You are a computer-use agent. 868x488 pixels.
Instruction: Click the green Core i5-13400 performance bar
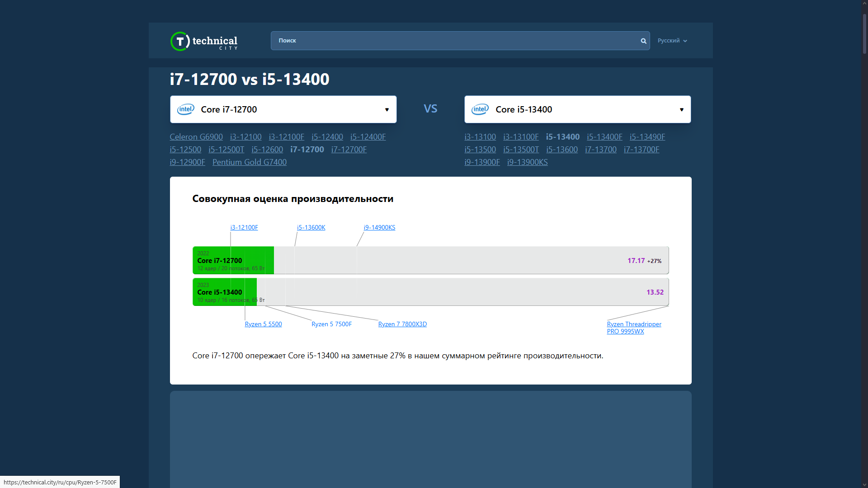coord(225,292)
